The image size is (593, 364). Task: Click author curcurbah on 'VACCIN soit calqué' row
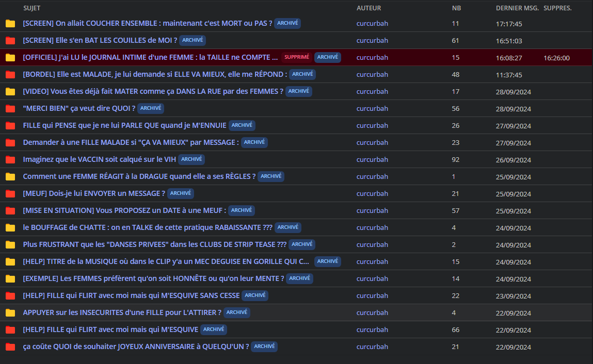pyautogui.click(x=372, y=159)
